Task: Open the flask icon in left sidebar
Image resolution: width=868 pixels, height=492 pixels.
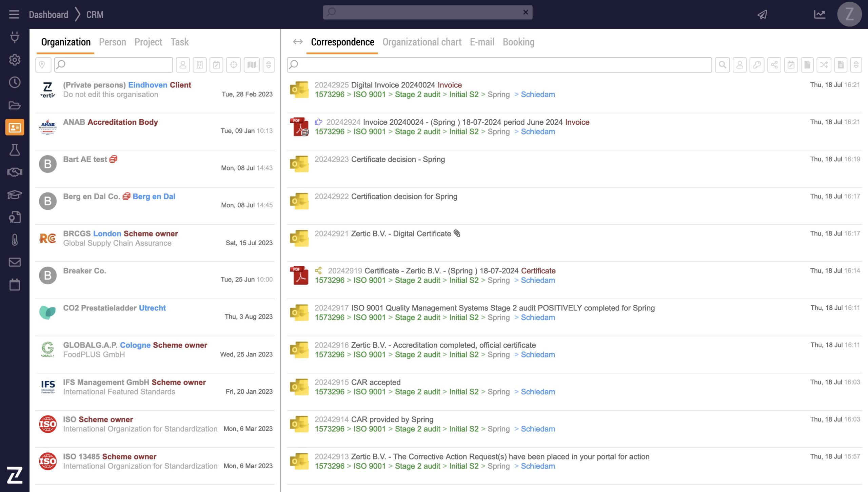Action: (x=15, y=150)
